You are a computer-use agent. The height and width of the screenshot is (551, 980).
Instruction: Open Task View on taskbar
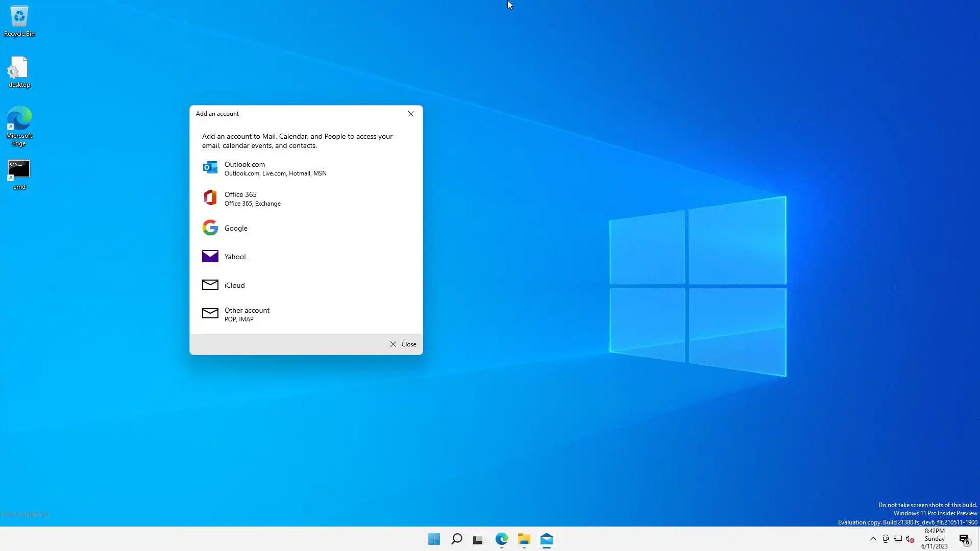tap(478, 539)
